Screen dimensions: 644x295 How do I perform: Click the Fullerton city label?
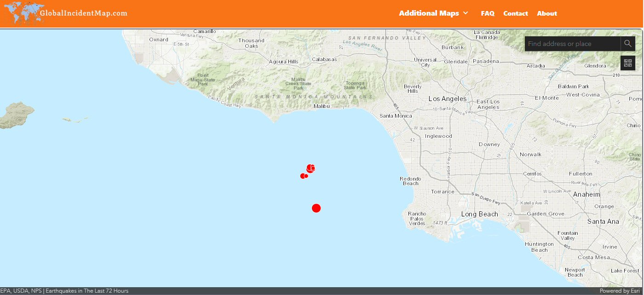point(581,174)
